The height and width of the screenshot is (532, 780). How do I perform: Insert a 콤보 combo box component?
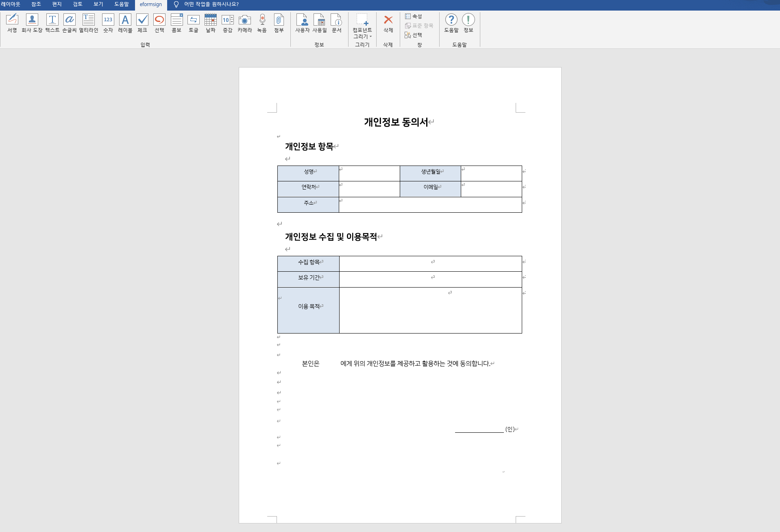(176, 23)
